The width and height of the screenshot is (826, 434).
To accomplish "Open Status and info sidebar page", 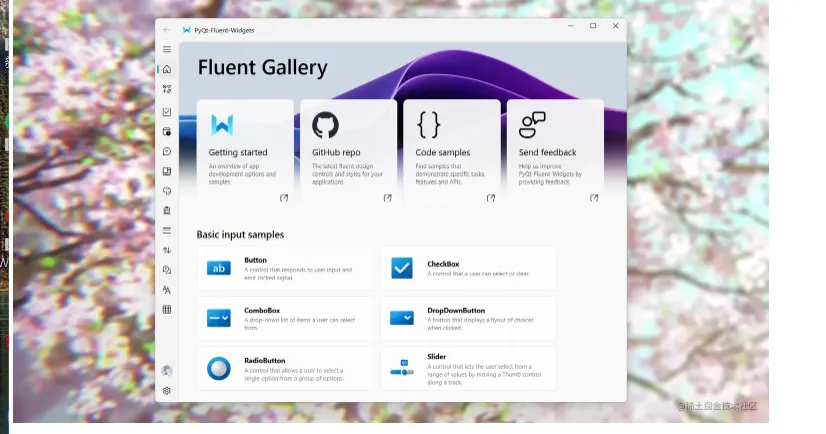I will pos(167,270).
